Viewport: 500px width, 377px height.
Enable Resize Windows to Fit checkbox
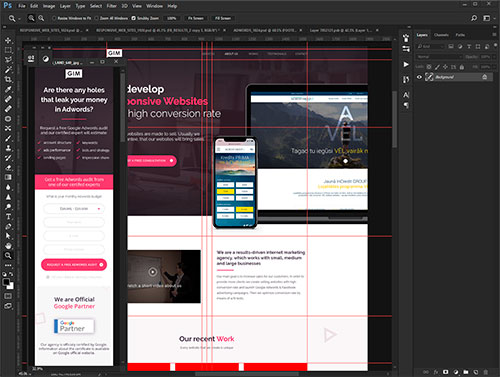click(54, 18)
